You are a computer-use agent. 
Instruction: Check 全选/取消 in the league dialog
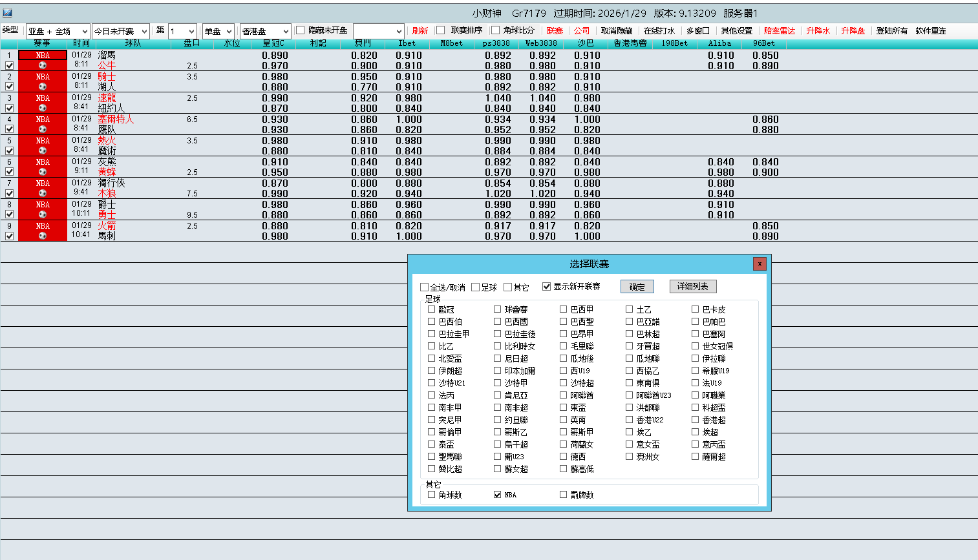pyautogui.click(x=425, y=287)
